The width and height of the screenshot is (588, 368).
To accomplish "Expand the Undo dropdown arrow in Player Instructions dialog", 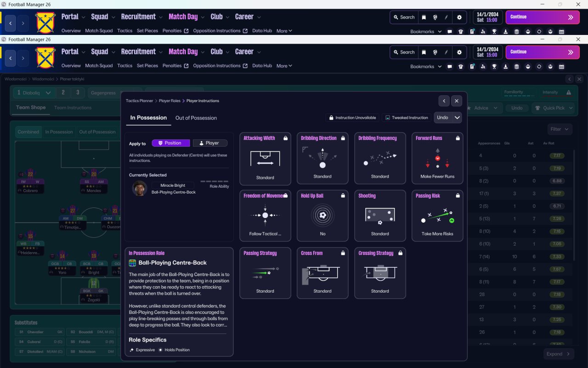I will (457, 118).
